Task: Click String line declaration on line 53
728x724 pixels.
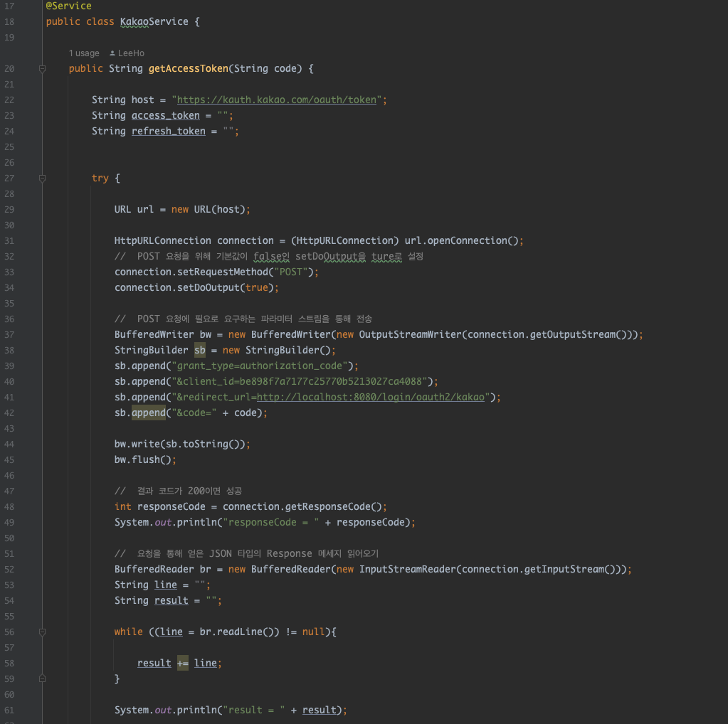Action: (x=162, y=585)
